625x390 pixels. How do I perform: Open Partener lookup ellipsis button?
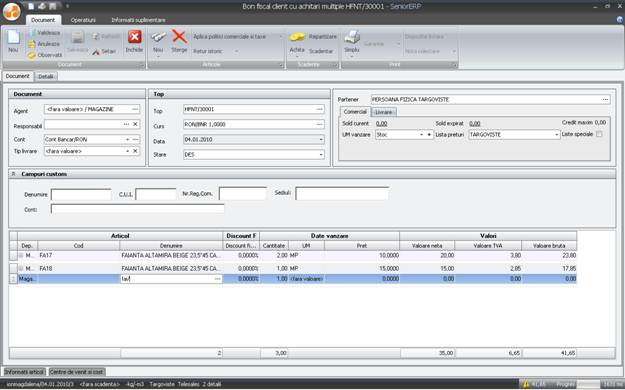[x=605, y=99]
